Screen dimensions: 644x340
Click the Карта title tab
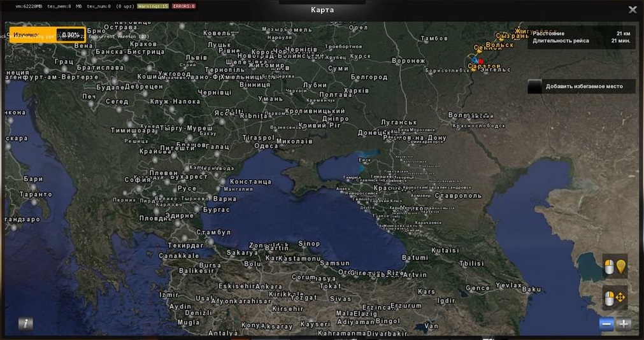click(x=322, y=10)
